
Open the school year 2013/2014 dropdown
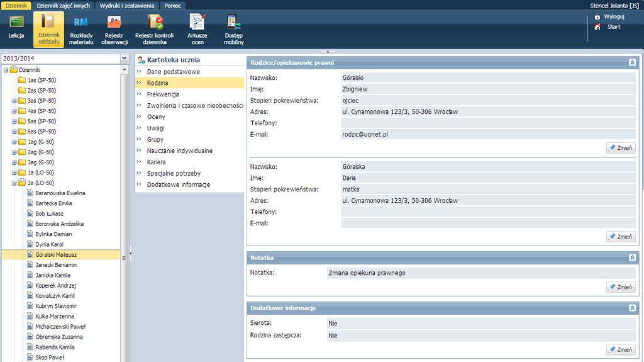point(125,59)
